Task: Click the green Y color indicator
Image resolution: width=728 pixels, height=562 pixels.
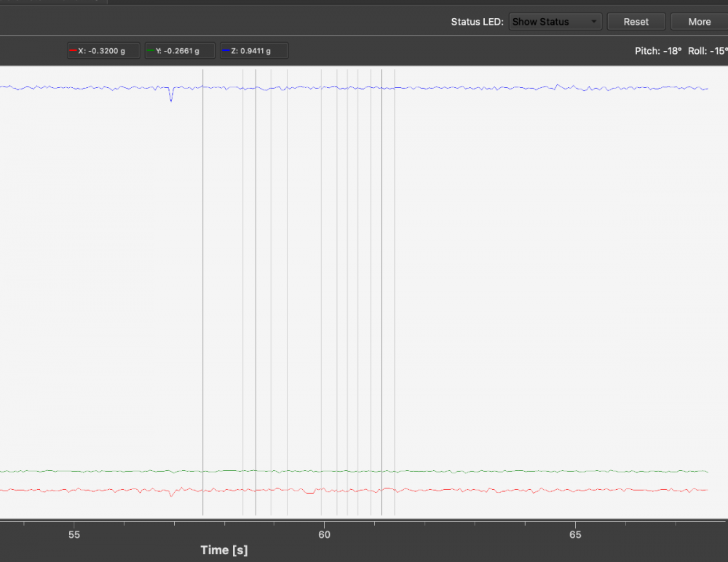Action: (x=150, y=51)
